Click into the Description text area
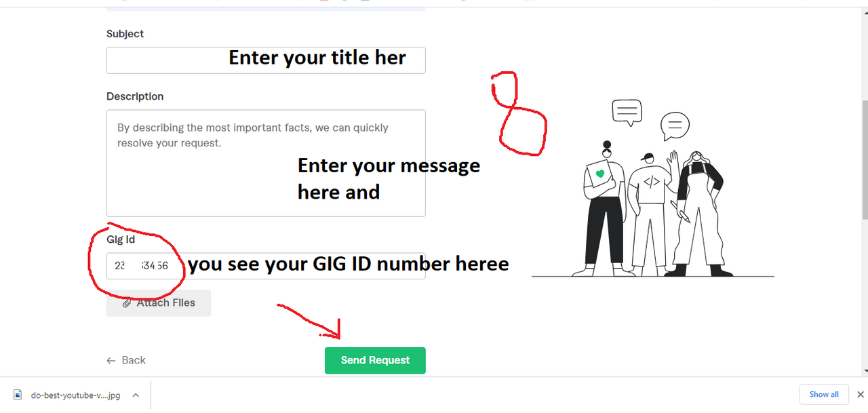The width and height of the screenshot is (868, 413). click(266, 163)
